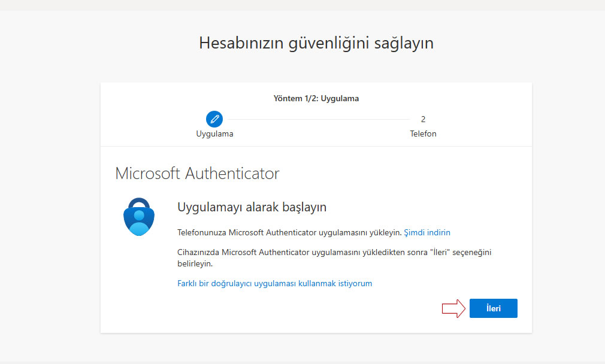Screen dimensions: 605x364
Task: Click the Uygulama step label
Action: pyautogui.click(x=214, y=134)
